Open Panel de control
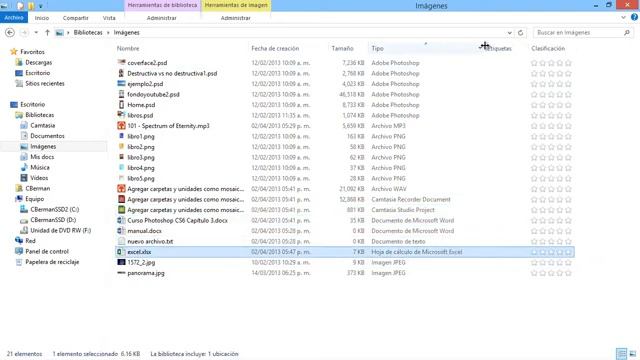The image size is (640, 360). pyautogui.click(x=47, y=251)
